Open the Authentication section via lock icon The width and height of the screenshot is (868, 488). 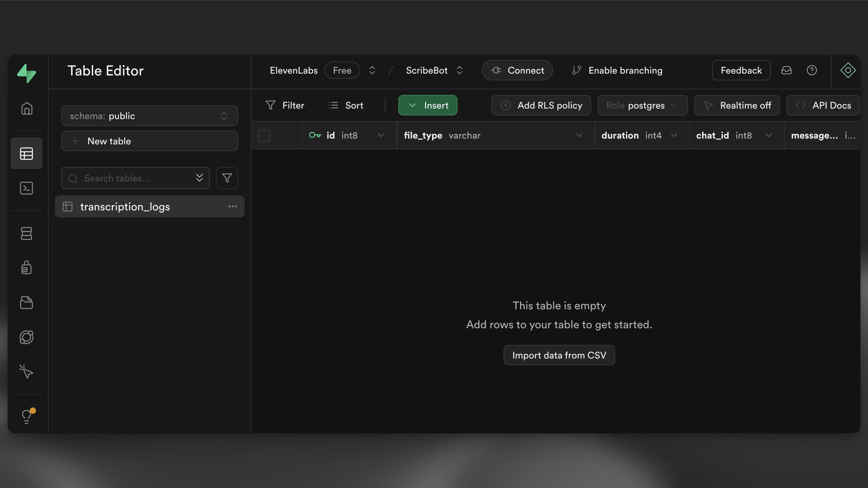click(27, 267)
